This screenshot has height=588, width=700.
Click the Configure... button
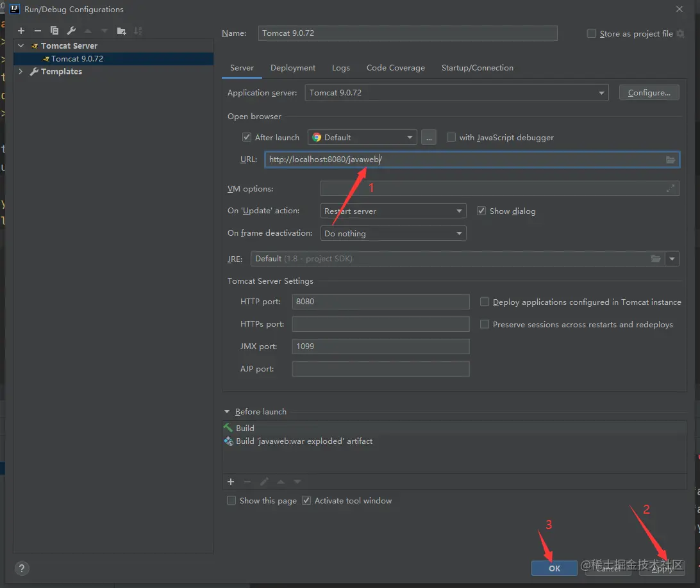pyautogui.click(x=649, y=93)
